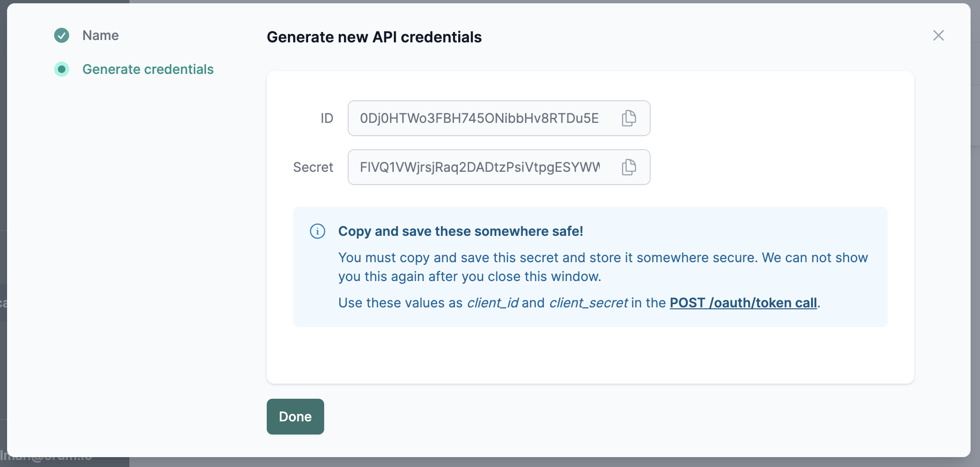Click the 'Copy and save these somewhere safe!' heading
Image resolution: width=980 pixels, height=467 pixels.
(x=460, y=231)
